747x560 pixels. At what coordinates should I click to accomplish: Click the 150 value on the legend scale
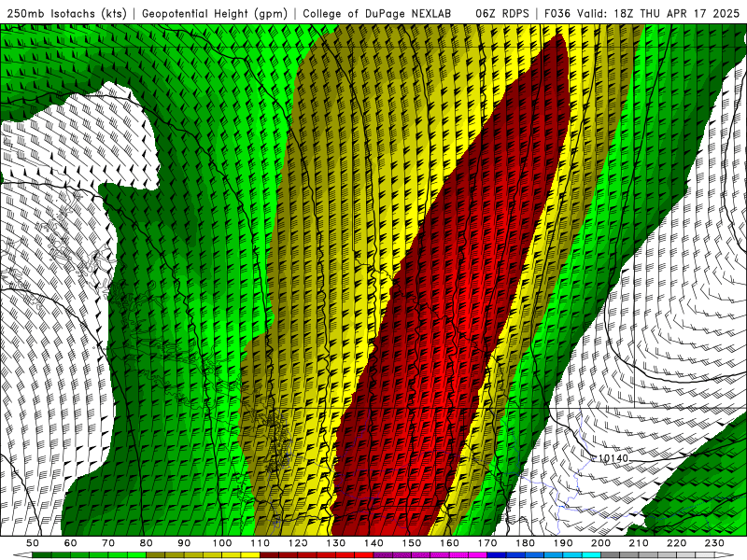tap(411, 543)
